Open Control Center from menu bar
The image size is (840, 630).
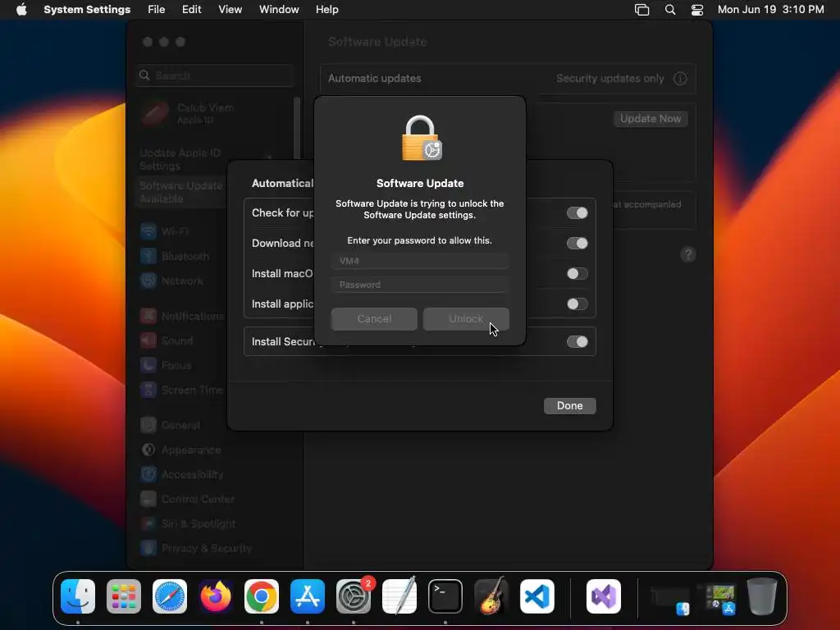point(697,10)
